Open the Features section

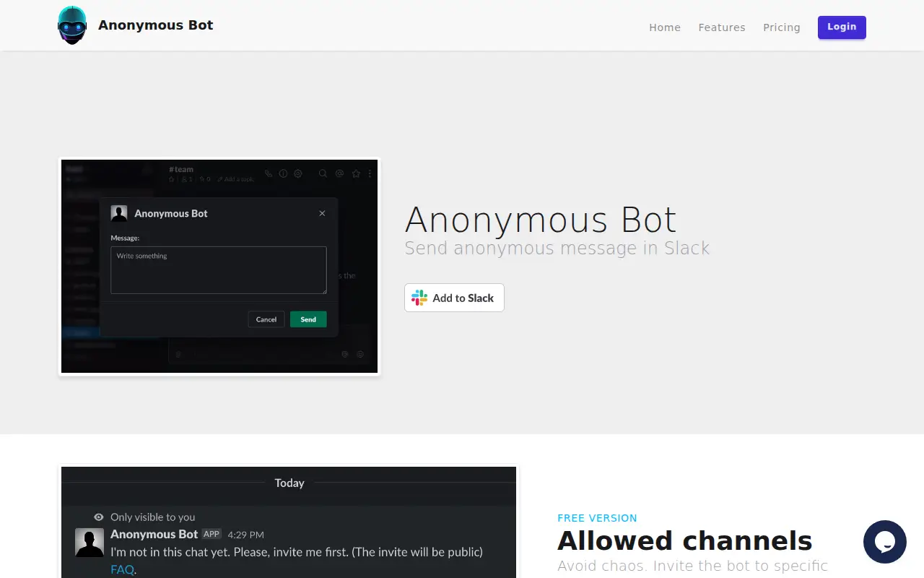coord(722,27)
